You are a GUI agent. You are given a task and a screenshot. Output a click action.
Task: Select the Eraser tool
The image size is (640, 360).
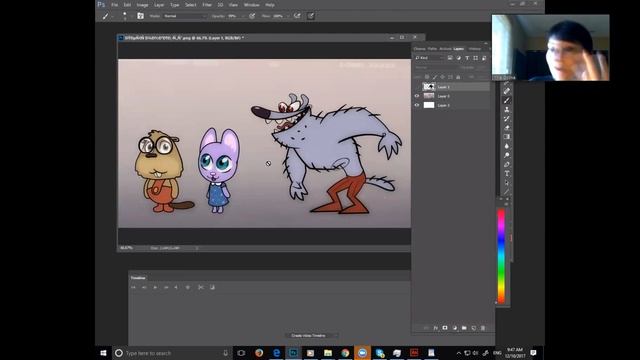507,127
